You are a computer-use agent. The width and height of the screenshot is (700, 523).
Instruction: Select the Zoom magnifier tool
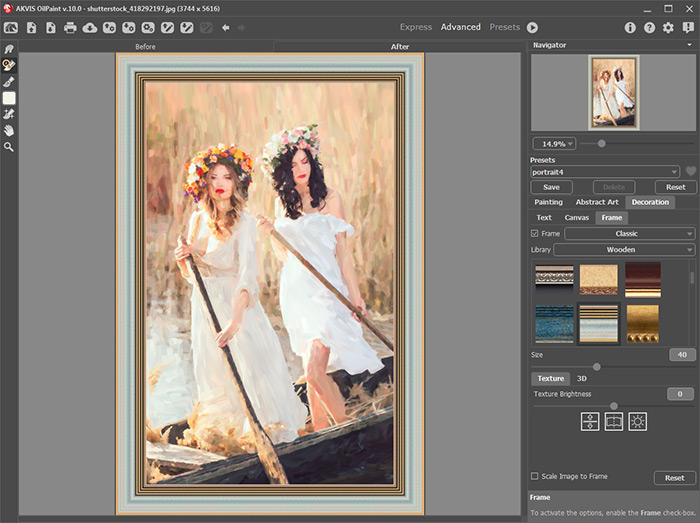click(9, 147)
